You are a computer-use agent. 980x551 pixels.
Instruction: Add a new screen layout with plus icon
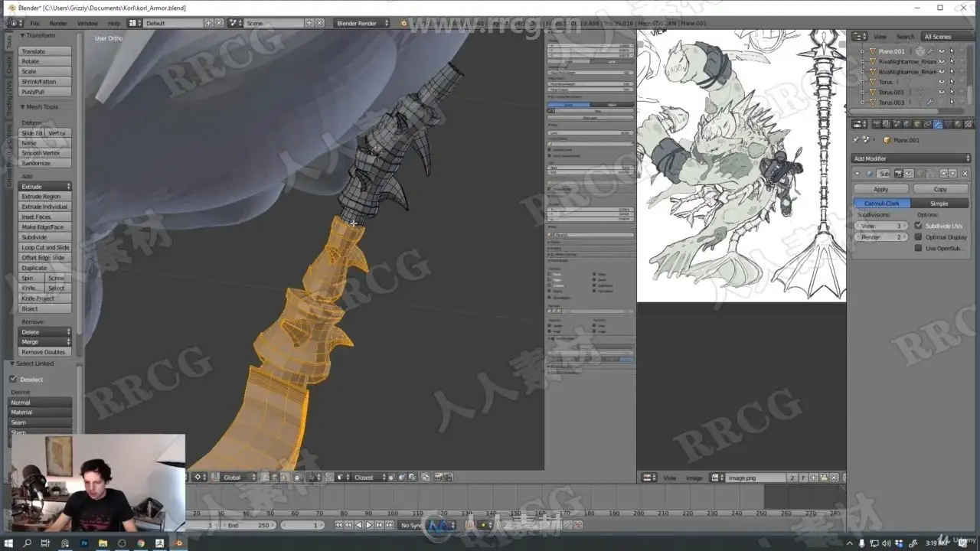pos(208,23)
